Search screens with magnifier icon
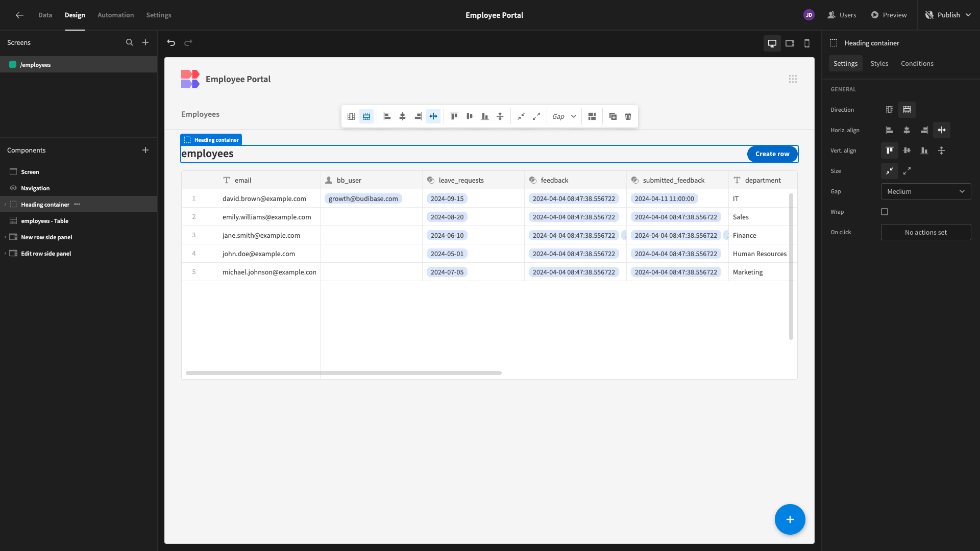This screenshot has width=980, height=551. coord(130,43)
